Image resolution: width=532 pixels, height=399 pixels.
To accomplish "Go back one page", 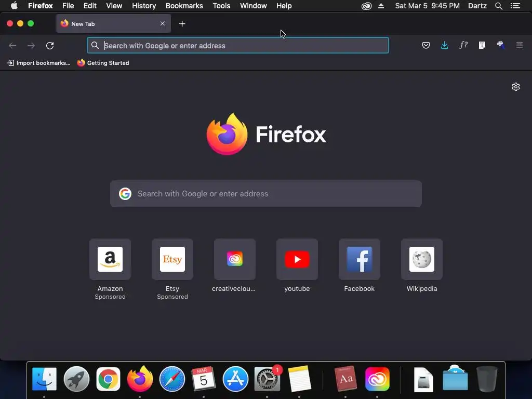I will pos(12,46).
